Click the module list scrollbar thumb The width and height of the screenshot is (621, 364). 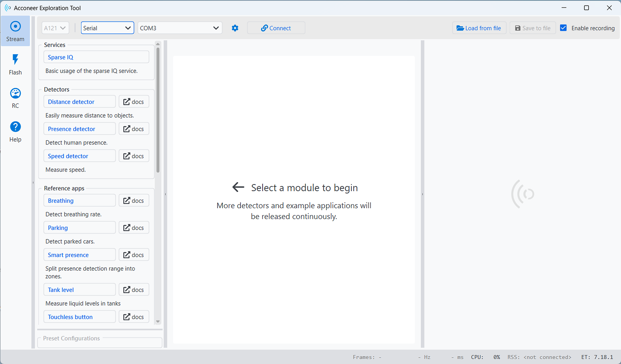click(158, 110)
